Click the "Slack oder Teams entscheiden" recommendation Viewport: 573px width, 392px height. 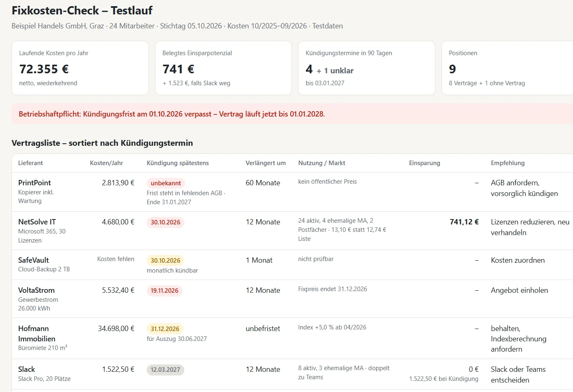(x=518, y=375)
